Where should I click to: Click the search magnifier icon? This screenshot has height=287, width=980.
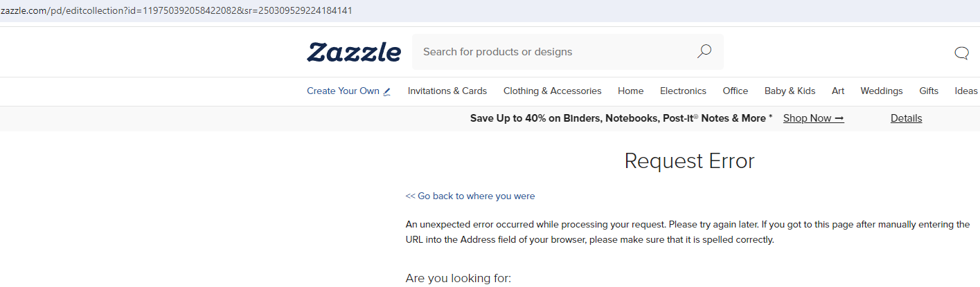point(704,52)
